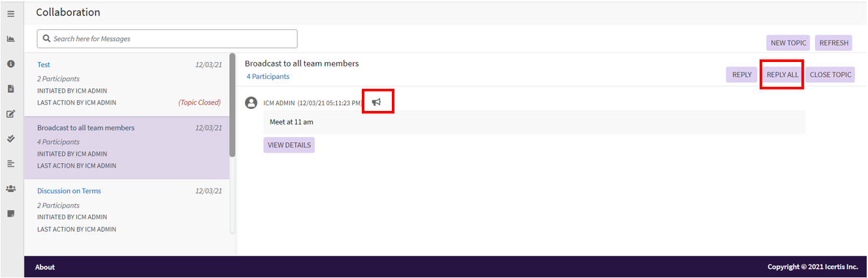
Task: Click the info circle sidebar icon
Action: click(10, 64)
